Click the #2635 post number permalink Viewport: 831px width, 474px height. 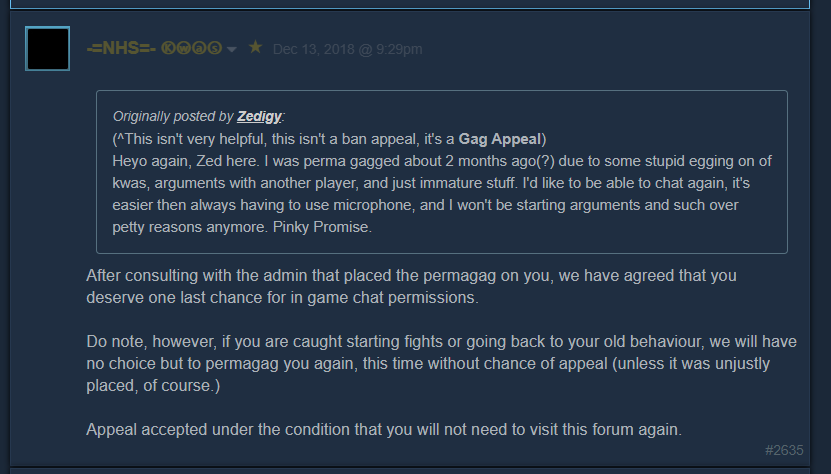(784, 451)
